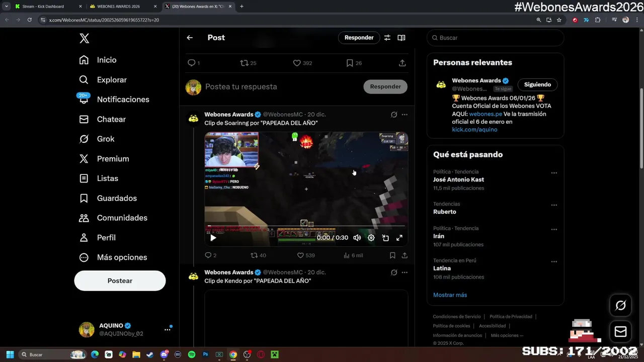Open reply sort filter icon in the header

click(387, 38)
